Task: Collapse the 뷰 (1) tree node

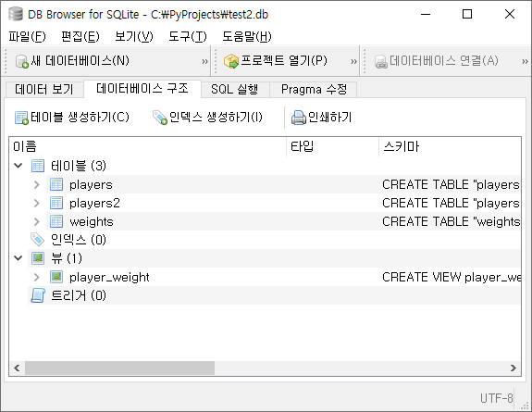Action: (19, 258)
